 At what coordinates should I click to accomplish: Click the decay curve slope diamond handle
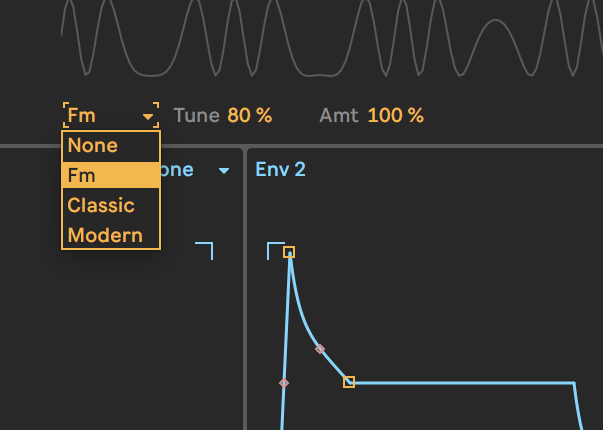320,349
